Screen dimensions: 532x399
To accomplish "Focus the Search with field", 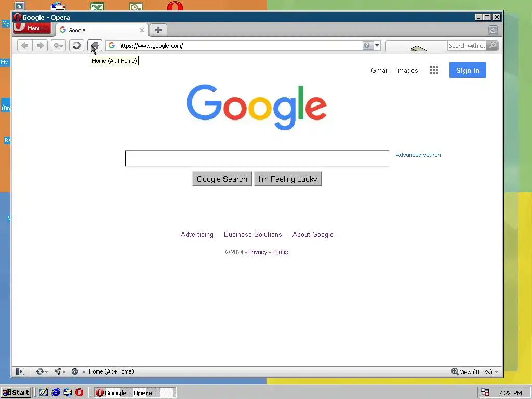I will [467, 46].
